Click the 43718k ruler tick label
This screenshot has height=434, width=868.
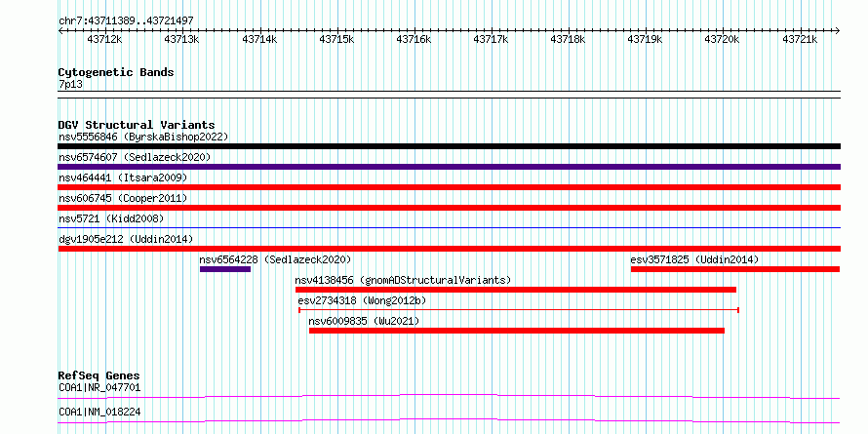(x=569, y=39)
